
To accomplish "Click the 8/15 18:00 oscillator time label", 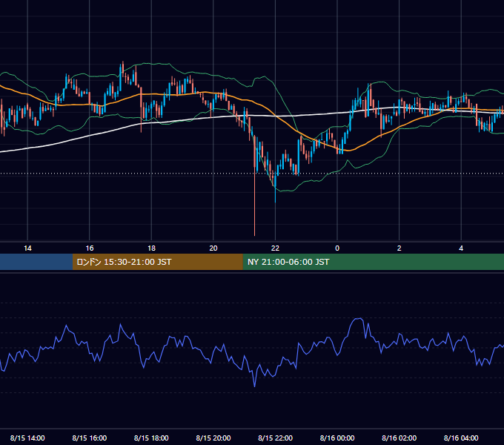I will tap(151, 438).
